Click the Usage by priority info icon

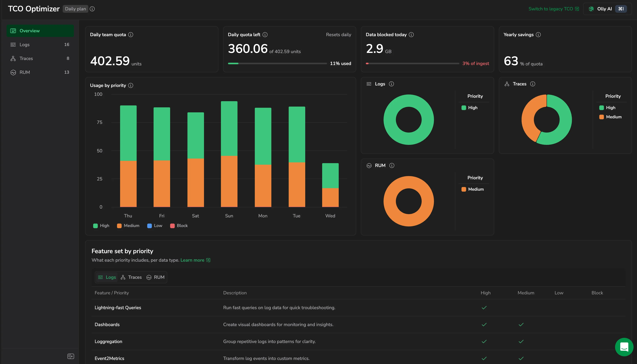click(131, 85)
